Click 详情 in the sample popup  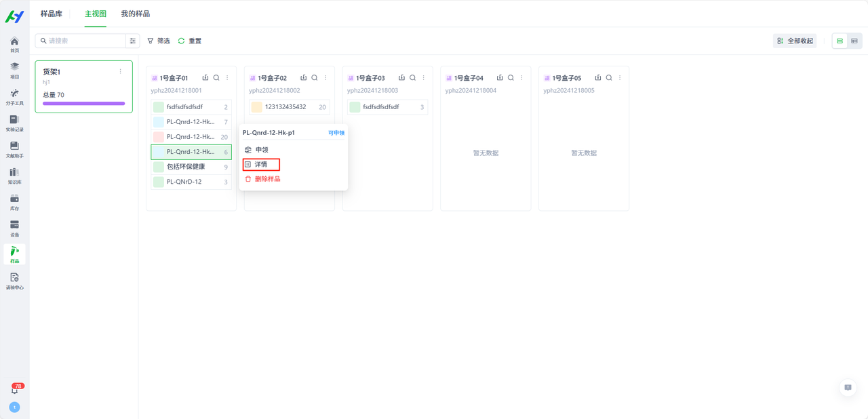point(261,163)
